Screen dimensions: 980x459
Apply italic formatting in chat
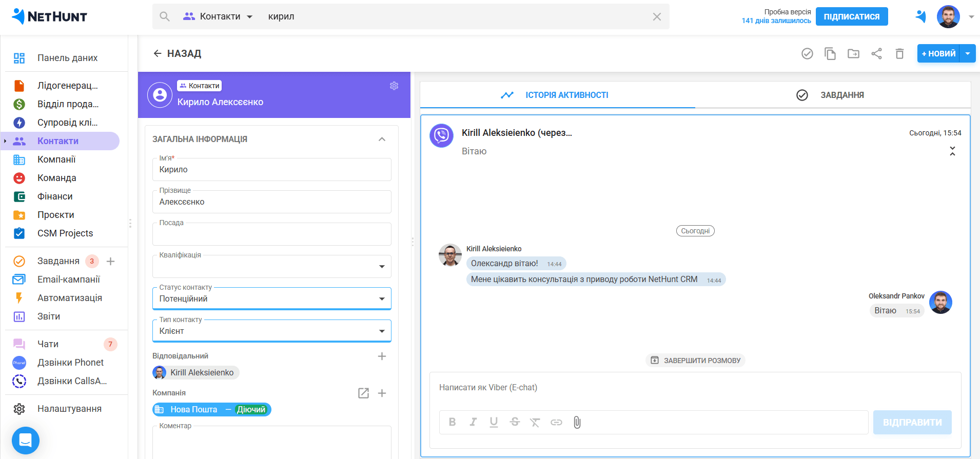473,422
